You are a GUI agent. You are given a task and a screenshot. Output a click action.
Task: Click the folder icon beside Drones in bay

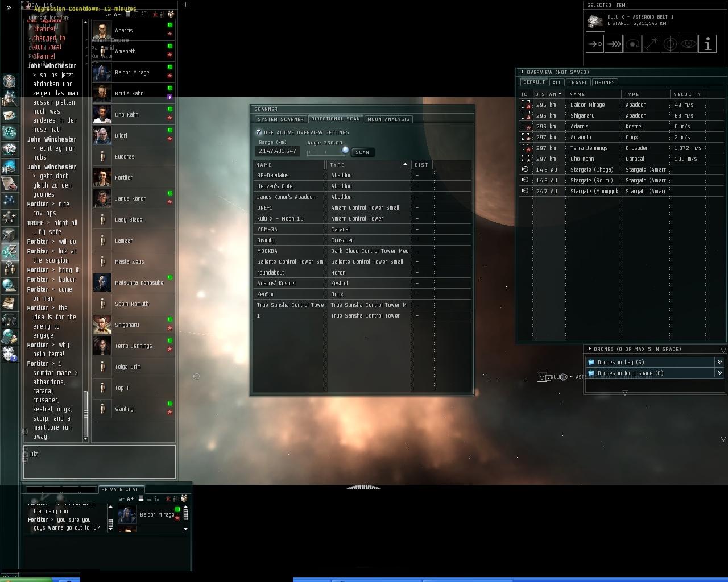click(x=591, y=362)
